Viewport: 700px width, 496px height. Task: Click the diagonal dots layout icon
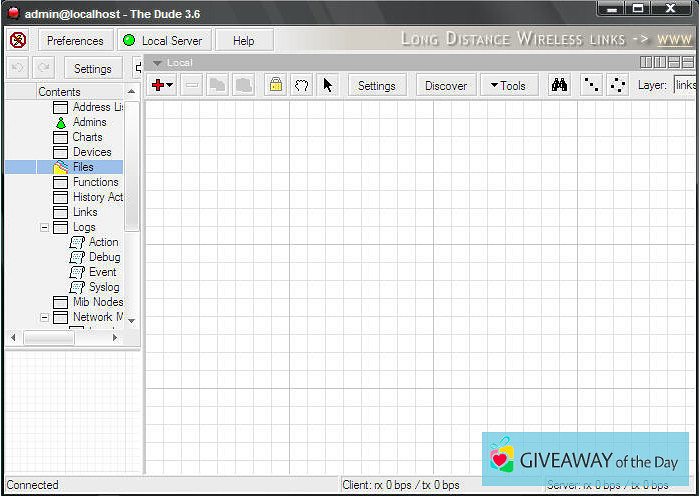pyautogui.click(x=591, y=85)
